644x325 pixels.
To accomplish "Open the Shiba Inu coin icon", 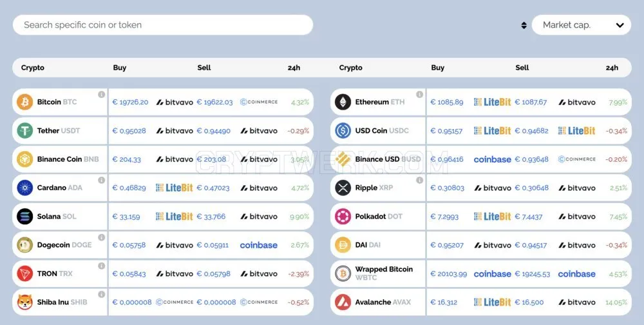I will pos(24,302).
